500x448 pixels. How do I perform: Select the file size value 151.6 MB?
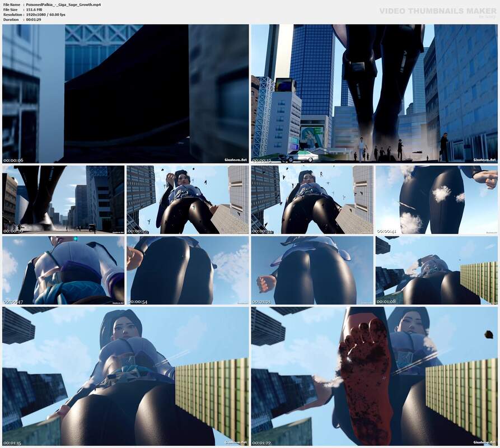[x=34, y=10]
